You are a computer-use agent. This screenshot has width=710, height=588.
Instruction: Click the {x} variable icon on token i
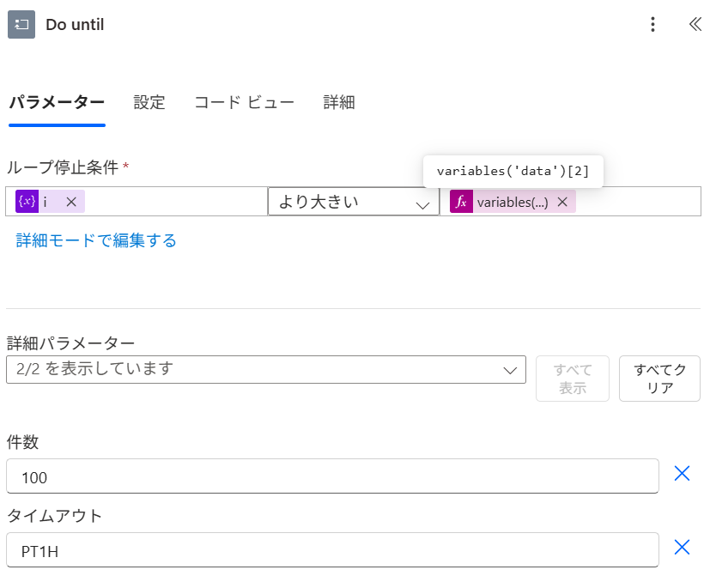tap(26, 201)
